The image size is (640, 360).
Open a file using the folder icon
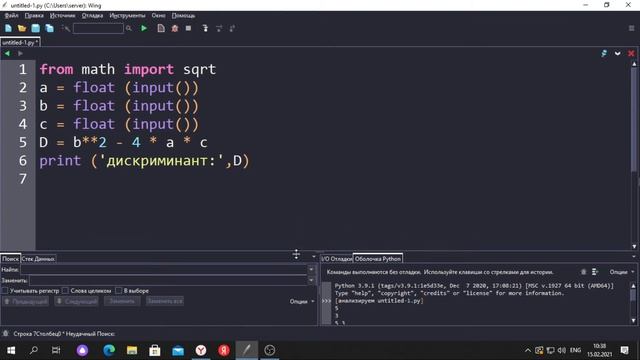coord(22,28)
